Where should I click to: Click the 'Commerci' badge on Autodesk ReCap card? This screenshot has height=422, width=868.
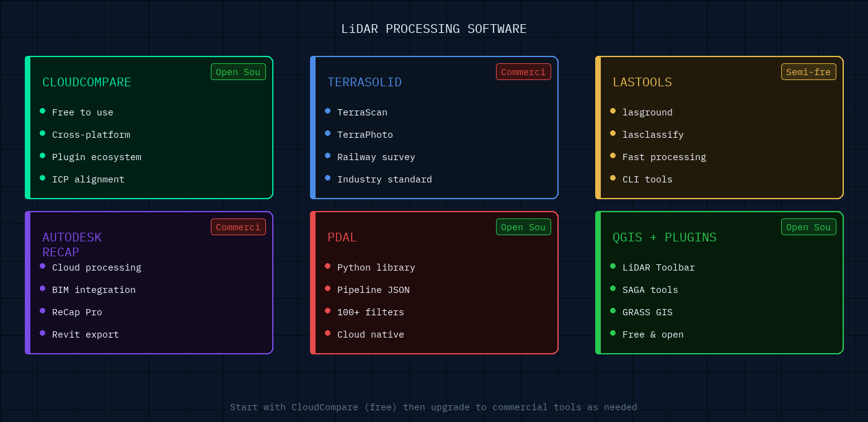click(238, 227)
